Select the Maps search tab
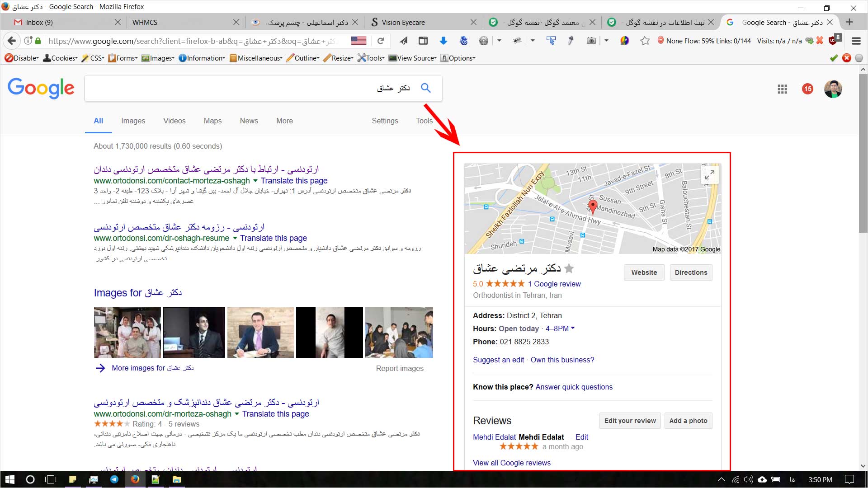 [212, 121]
